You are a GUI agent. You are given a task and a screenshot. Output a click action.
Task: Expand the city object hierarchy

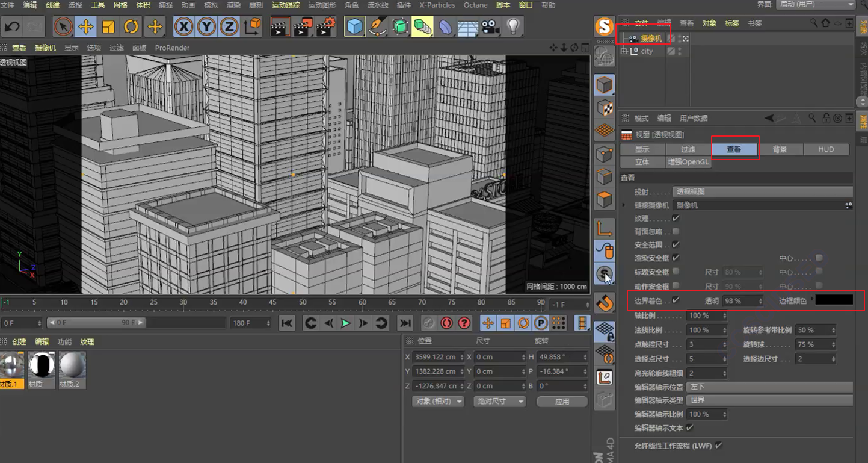pyautogui.click(x=624, y=51)
